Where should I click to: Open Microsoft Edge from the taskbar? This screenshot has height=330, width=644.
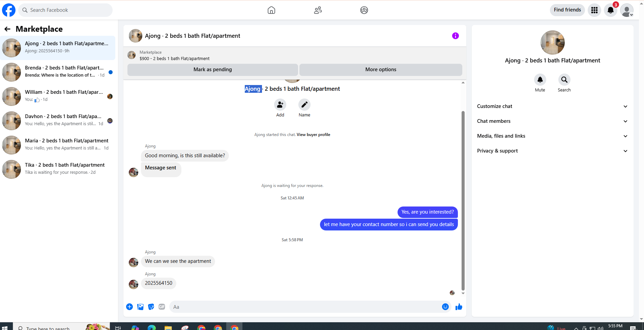click(152, 328)
